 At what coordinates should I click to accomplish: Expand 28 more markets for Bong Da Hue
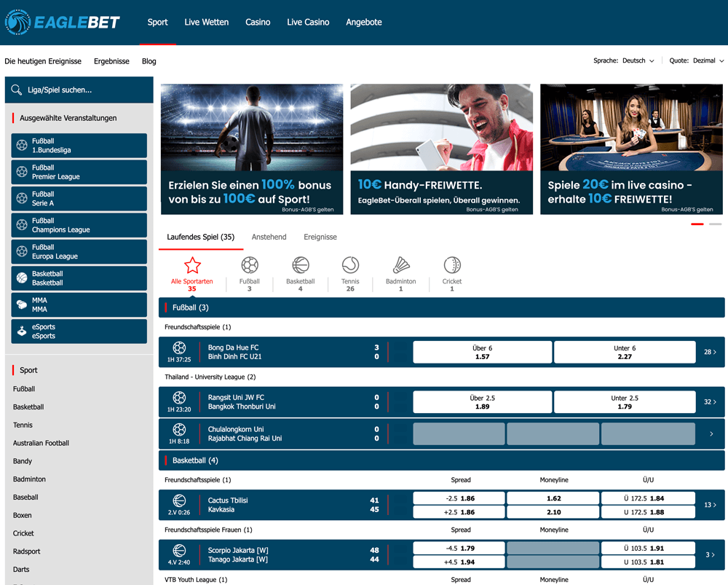pos(710,352)
